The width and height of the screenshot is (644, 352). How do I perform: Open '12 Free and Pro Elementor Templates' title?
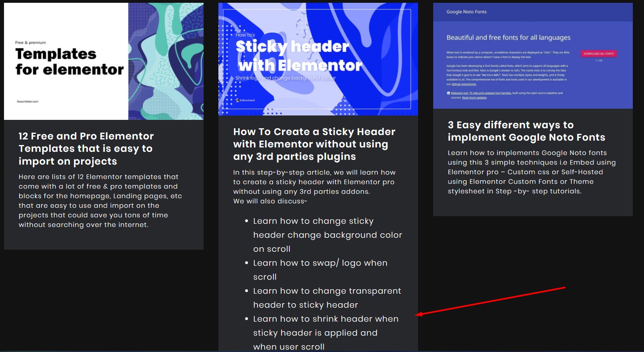[x=86, y=149]
